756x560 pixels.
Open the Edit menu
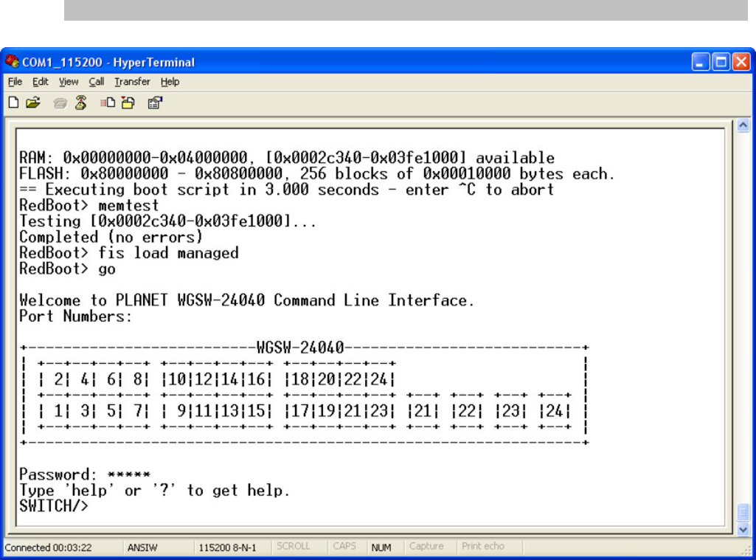40,82
